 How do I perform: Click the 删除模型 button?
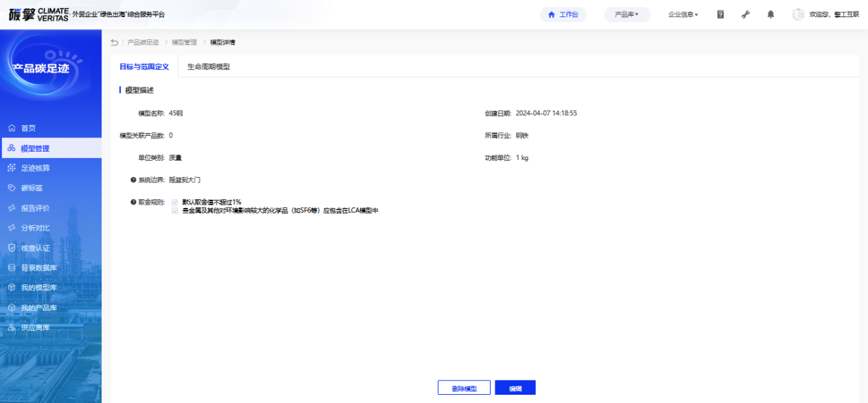coord(464,388)
